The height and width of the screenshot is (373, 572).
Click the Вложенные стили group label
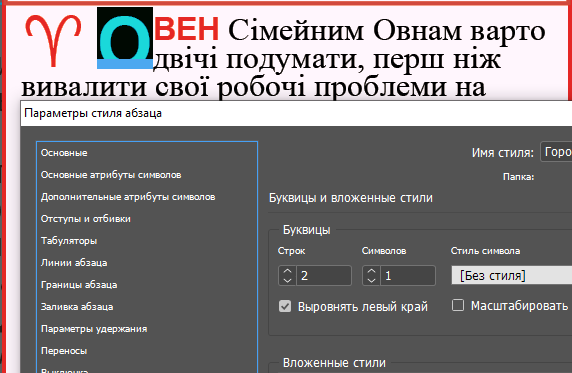tap(334, 363)
